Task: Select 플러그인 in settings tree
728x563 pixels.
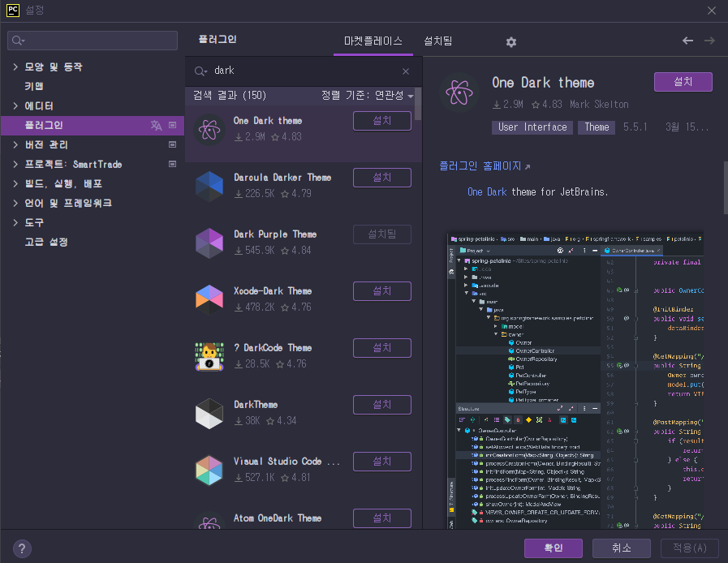Action: 93,125
